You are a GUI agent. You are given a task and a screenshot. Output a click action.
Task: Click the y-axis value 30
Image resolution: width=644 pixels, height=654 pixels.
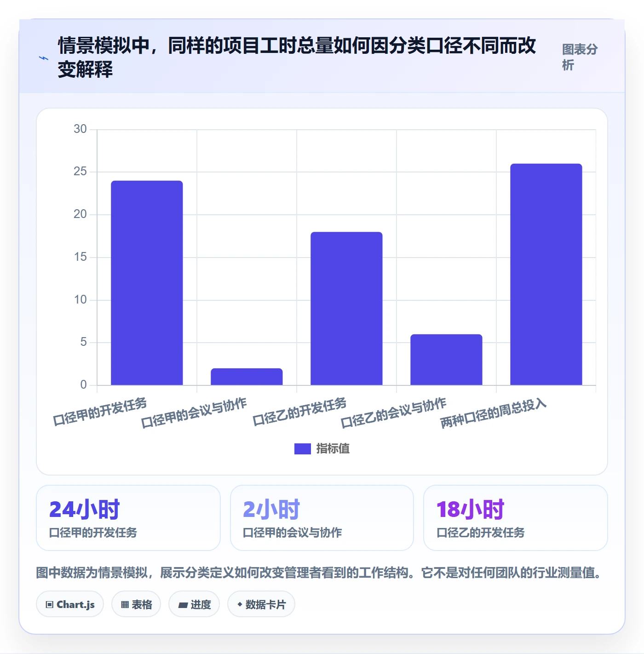80,129
